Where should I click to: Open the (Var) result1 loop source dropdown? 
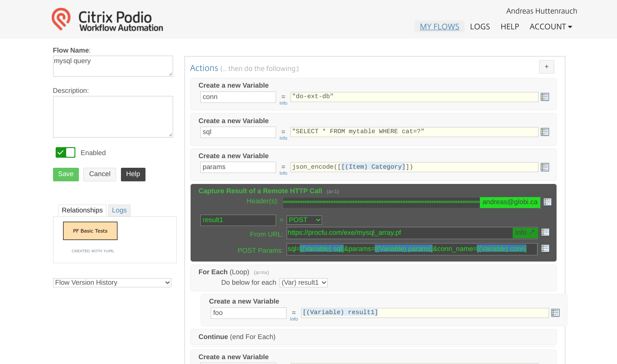point(304,283)
